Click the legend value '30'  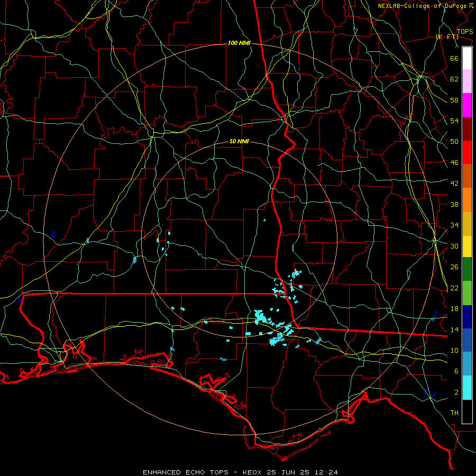[454, 246]
